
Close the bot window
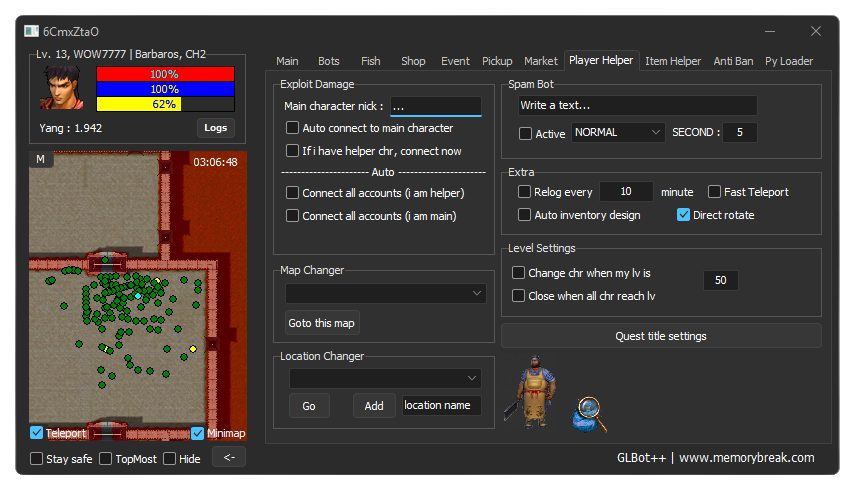pos(815,32)
